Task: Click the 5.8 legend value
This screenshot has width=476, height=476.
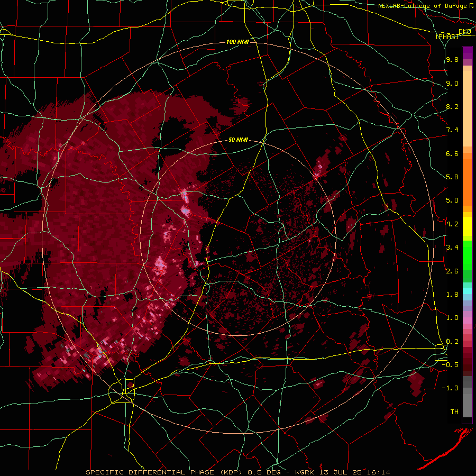Action: click(452, 177)
